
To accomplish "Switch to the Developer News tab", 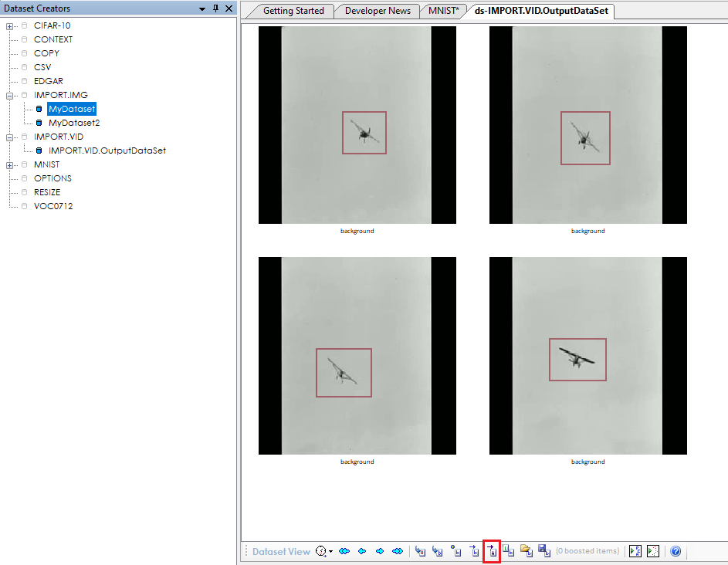I will point(378,11).
